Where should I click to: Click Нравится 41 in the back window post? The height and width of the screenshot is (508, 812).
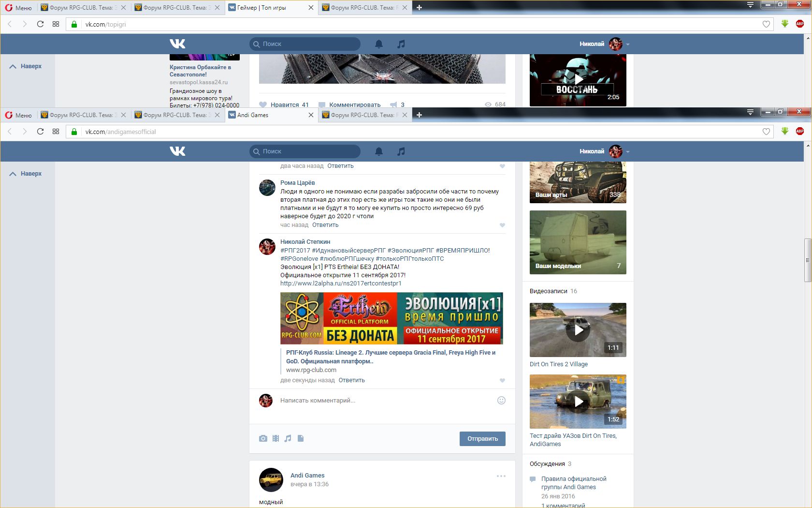tap(284, 105)
